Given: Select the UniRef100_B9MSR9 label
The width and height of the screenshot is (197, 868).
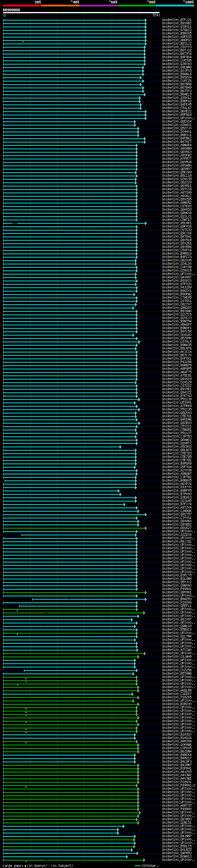Looking at the screenshot, I should [177, 463].
